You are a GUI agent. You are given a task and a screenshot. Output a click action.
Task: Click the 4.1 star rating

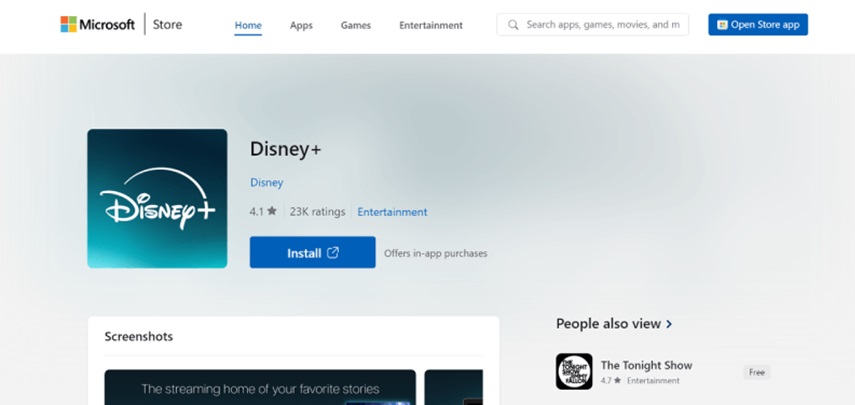click(x=263, y=212)
